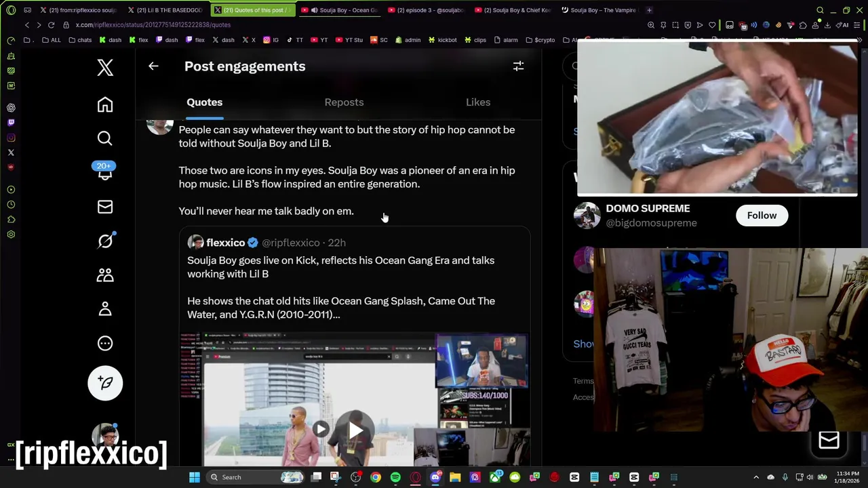The width and height of the screenshot is (868, 488).
Task: Open the X Explore search icon
Action: click(104, 138)
